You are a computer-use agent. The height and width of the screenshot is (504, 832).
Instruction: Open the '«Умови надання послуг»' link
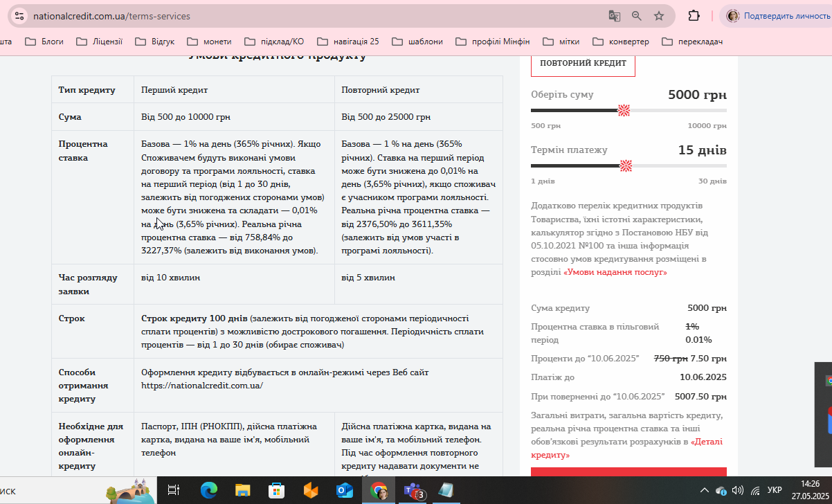(615, 272)
